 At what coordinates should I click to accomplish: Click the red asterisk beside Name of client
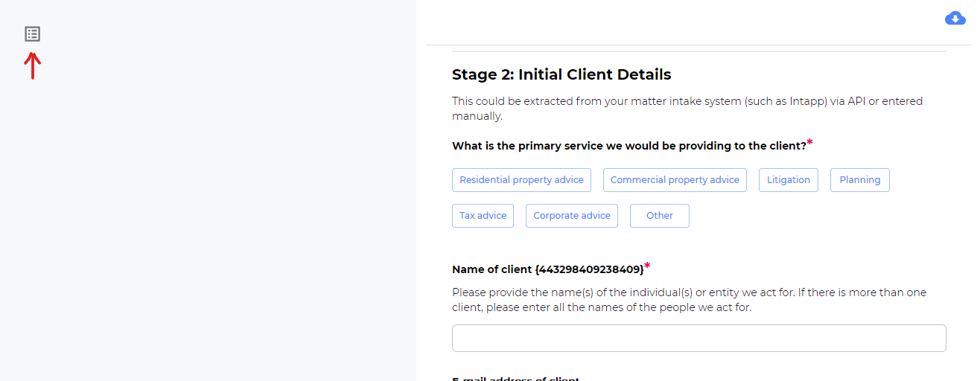647,266
